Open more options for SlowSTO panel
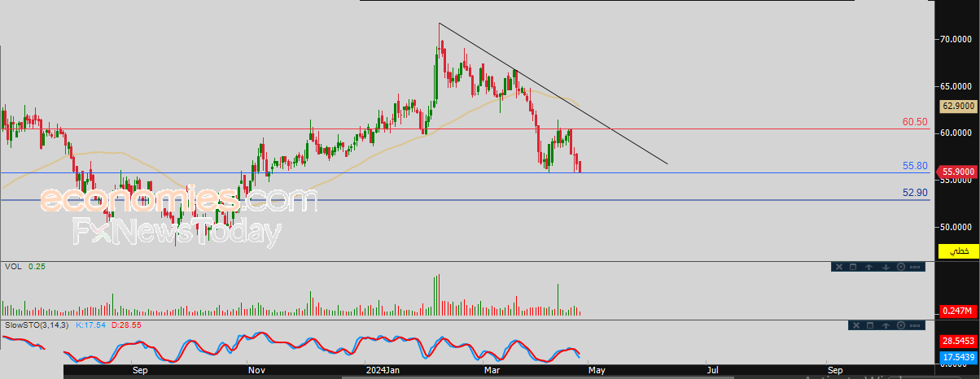Screen dimensions: 980x379 (915, 325)
